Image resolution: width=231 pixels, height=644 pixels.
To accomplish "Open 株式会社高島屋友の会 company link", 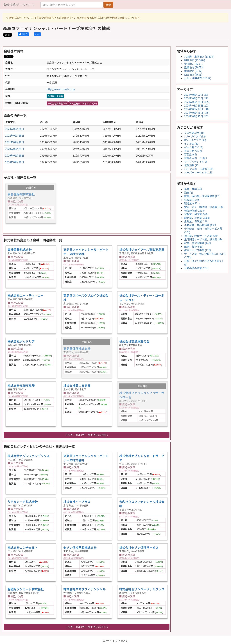I will click(134, 342).
